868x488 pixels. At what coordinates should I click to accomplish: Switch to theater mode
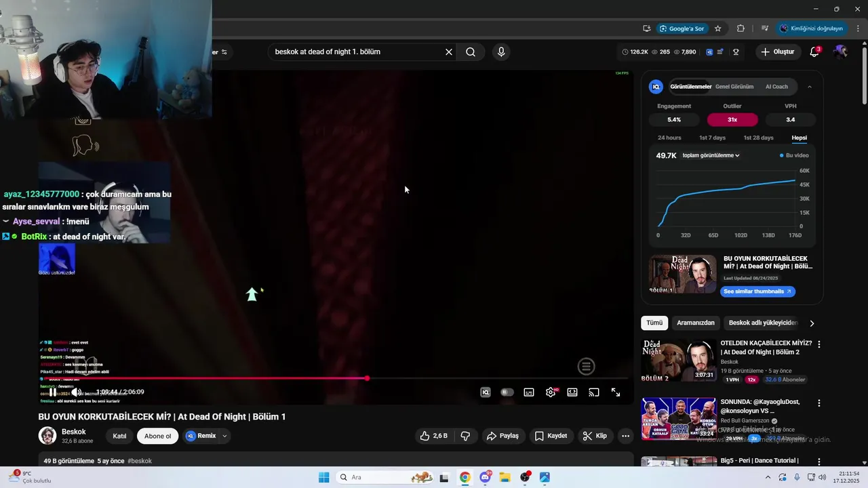pos(572,392)
